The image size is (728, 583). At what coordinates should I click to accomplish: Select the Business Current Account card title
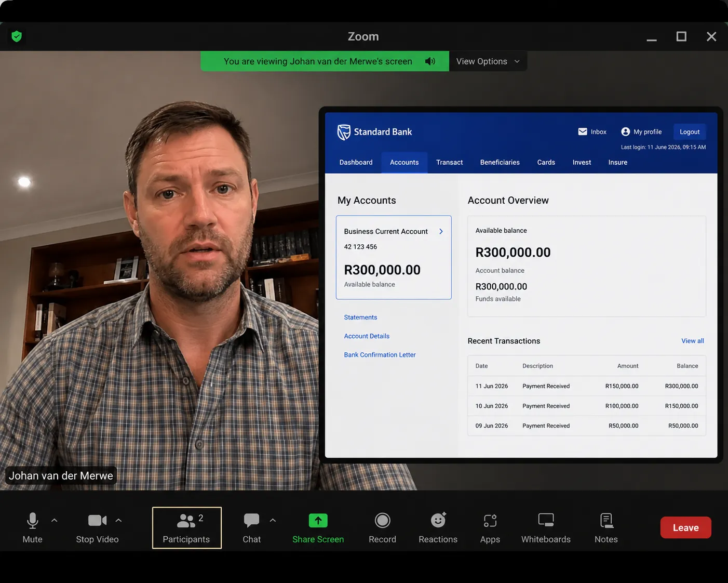[386, 232]
